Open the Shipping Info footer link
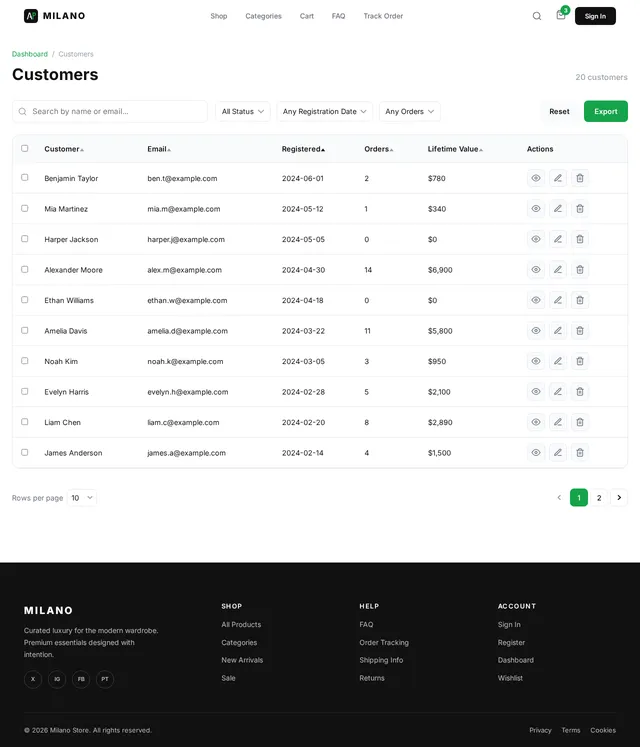Viewport: 640px width, 747px height. [x=381, y=660]
